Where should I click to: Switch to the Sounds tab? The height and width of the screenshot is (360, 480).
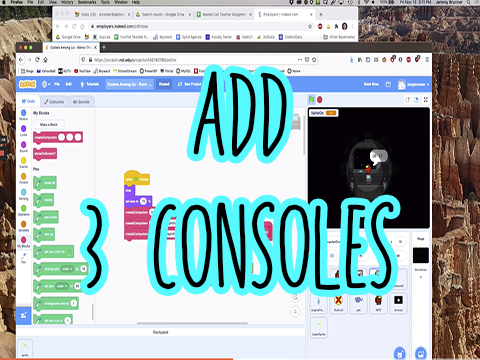click(x=81, y=102)
